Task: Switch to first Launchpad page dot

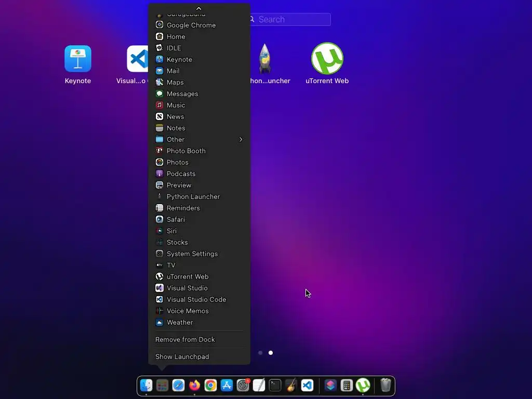Action: [260, 353]
